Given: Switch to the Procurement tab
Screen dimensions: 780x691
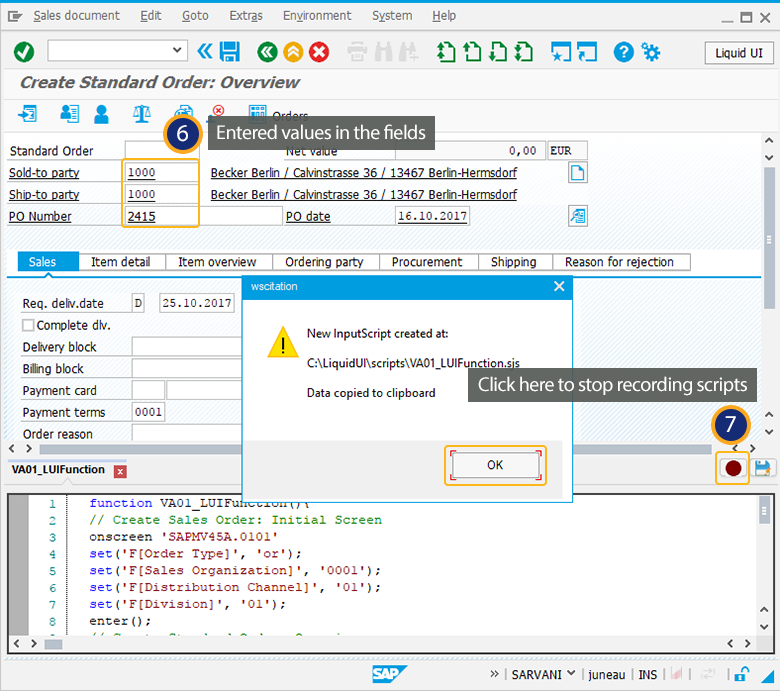Looking at the screenshot, I should 427,262.
